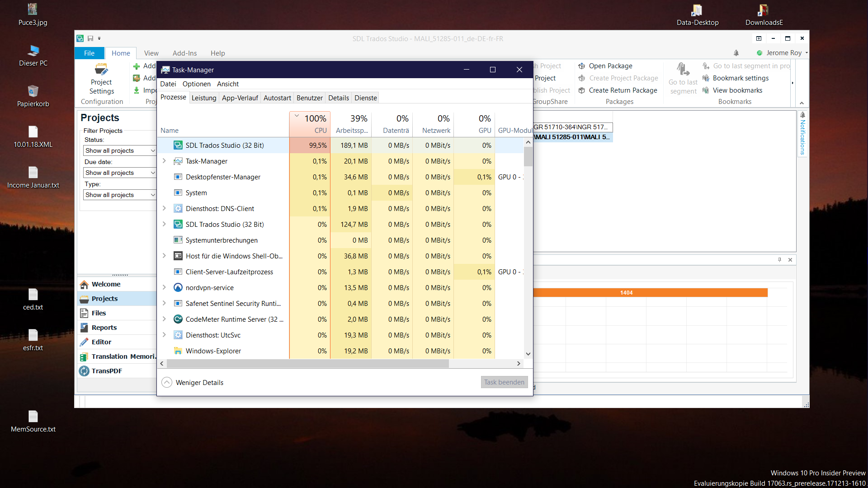Select Puce3.jpg desktop file

point(33,14)
